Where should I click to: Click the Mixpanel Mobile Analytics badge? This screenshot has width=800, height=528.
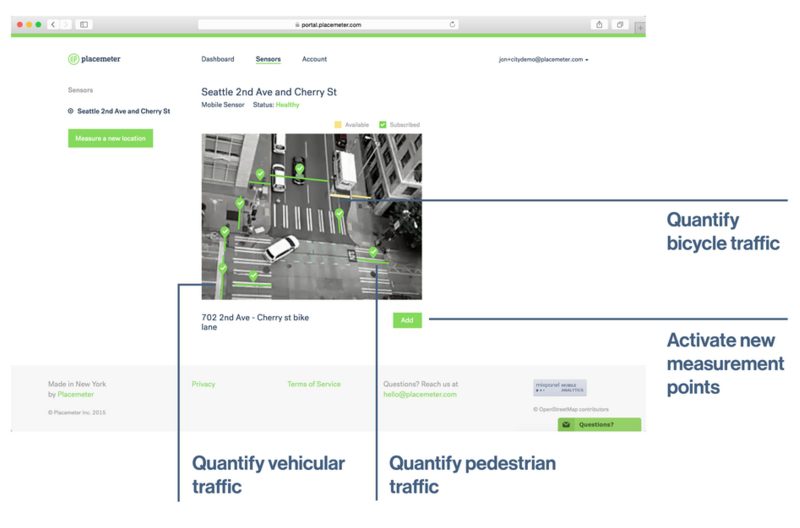click(559, 388)
